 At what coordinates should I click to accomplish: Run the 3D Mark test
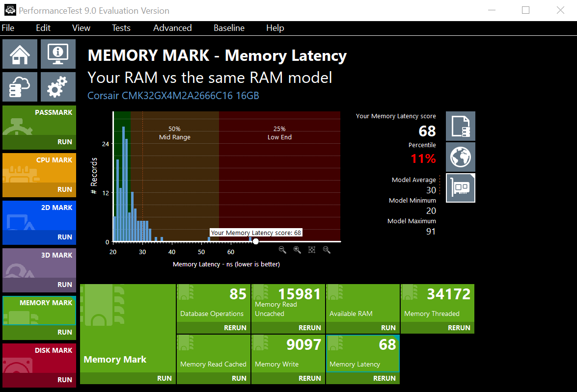coord(39,285)
